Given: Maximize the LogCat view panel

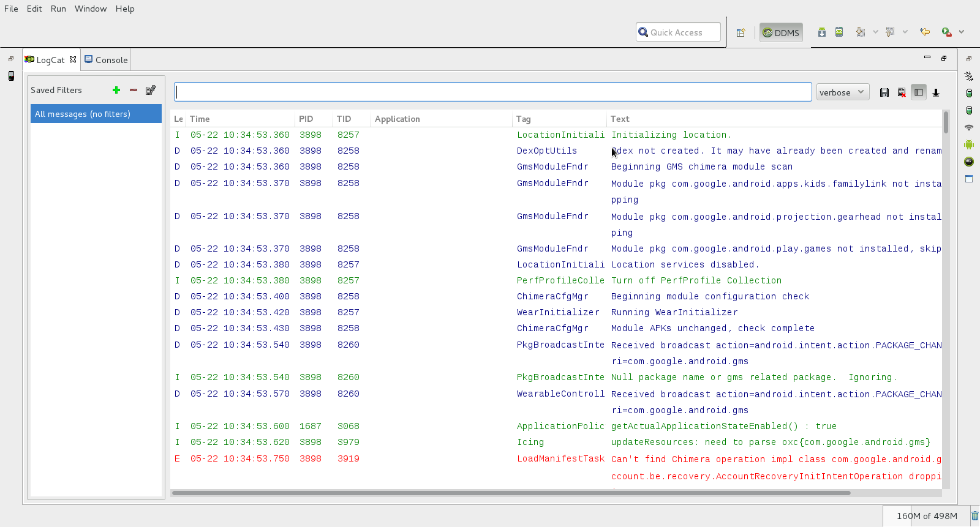Looking at the screenshot, I should [x=944, y=58].
